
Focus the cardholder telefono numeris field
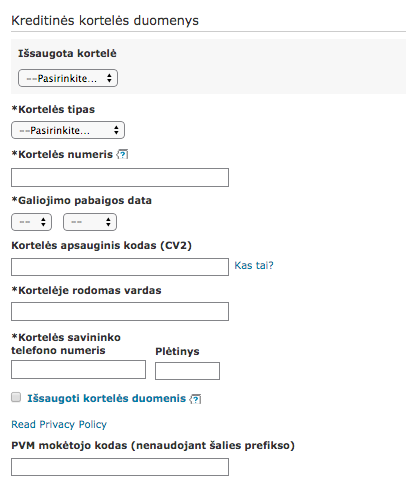pyautogui.click(x=79, y=369)
